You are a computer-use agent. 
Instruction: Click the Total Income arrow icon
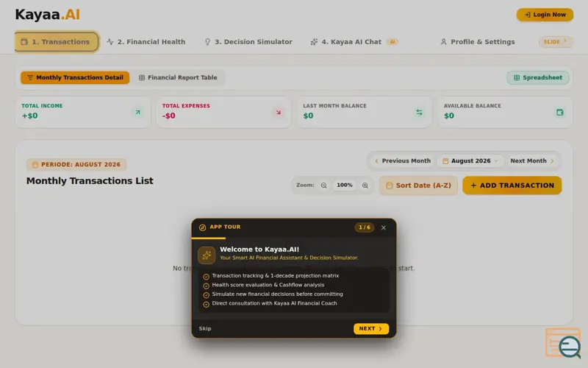pyautogui.click(x=137, y=113)
